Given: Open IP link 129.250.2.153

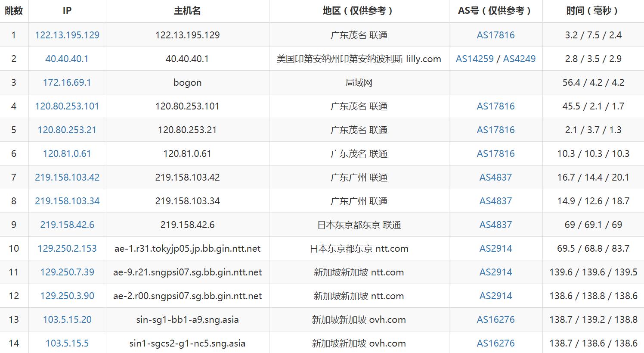Looking at the screenshot, I should click(x=67, y=248).
